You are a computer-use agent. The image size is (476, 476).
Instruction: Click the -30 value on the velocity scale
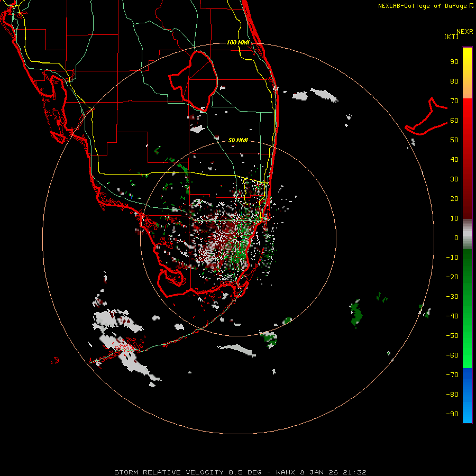(452, 297)
